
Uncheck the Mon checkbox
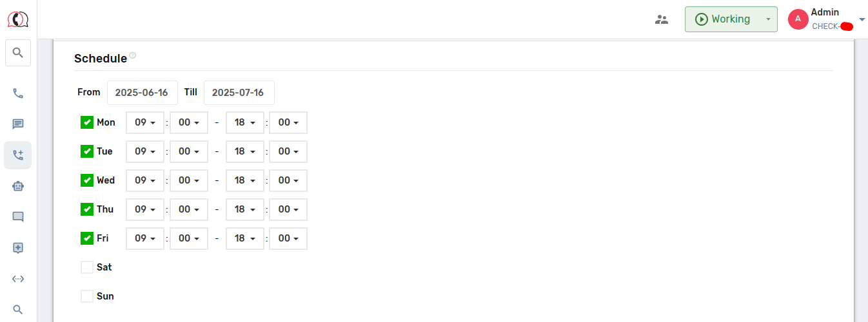click(x=87, y=122)
